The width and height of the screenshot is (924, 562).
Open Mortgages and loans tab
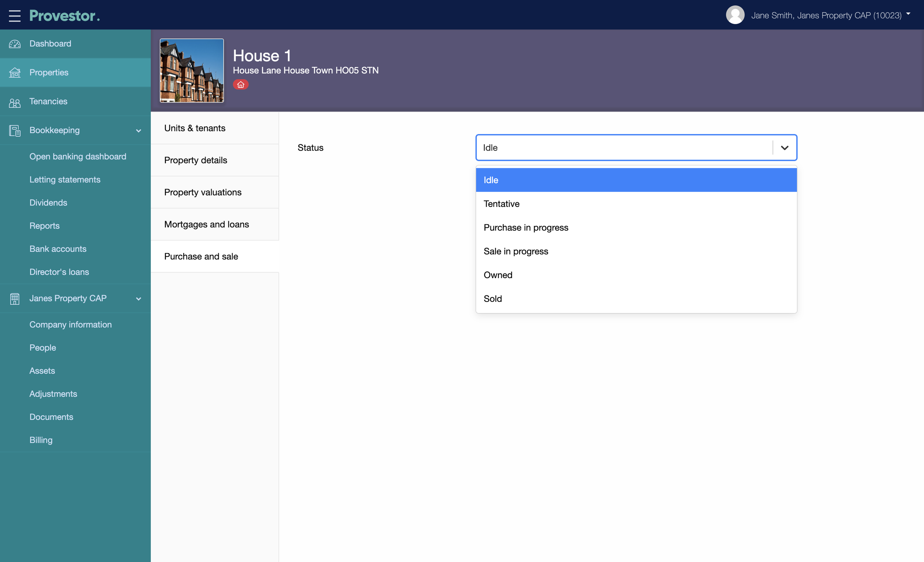[206, 224]
